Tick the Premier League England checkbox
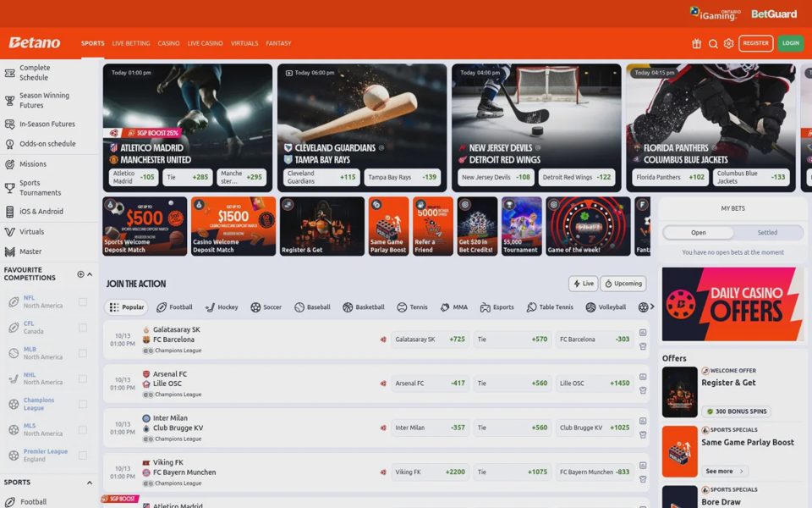This screenshot has width=812, height=508. (x=82, y=456)
